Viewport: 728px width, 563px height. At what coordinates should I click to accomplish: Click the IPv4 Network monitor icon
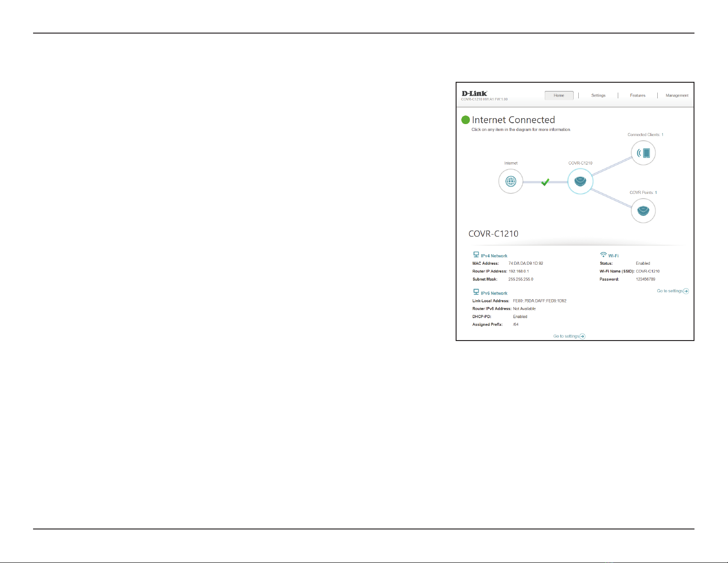(476, 255)
